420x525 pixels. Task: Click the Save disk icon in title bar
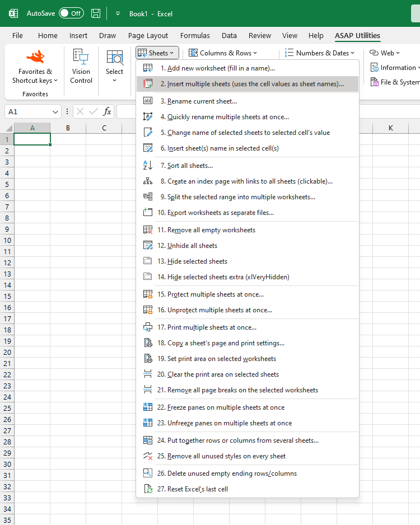tap(96, 13)
